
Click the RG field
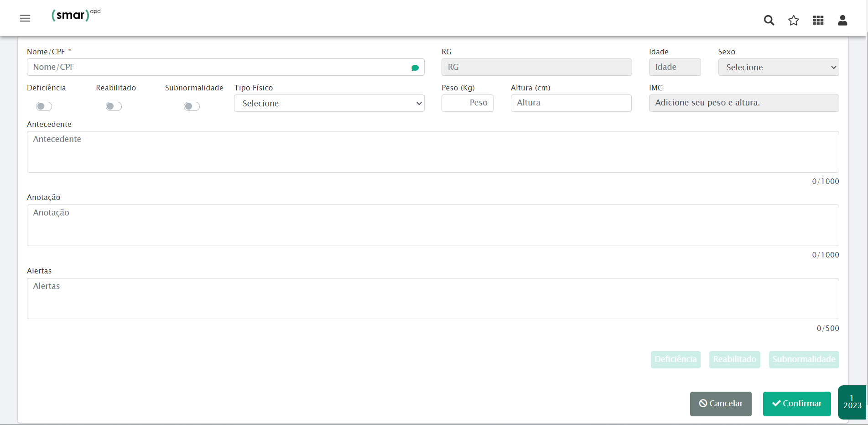click(x=537, y=67)
